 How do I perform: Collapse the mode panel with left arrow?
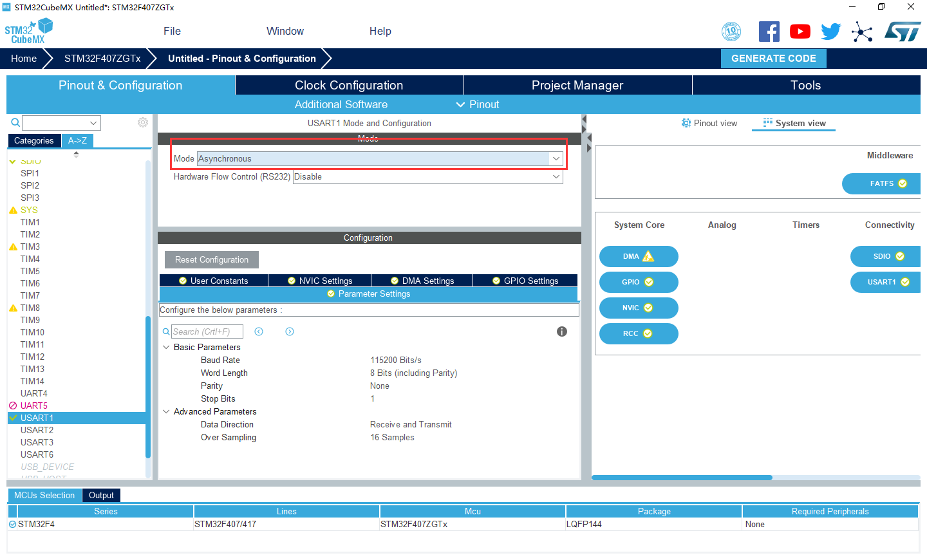click(584, 120)
